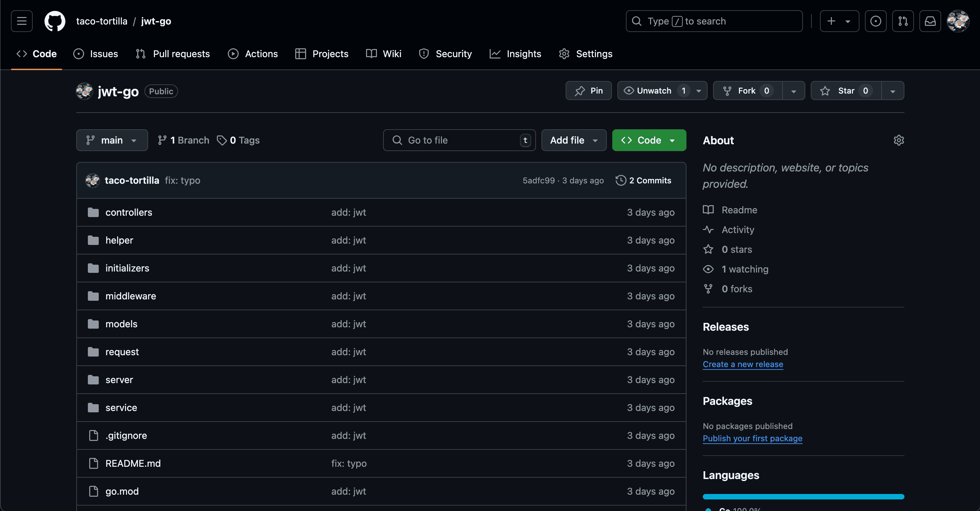980x511 pixels.
Task: Focus the Go to file search field
Action: click(x=459, y=140)
